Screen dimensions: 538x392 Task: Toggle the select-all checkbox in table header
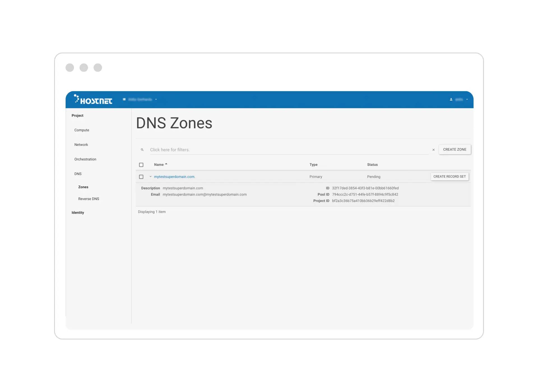click(141, 165)
